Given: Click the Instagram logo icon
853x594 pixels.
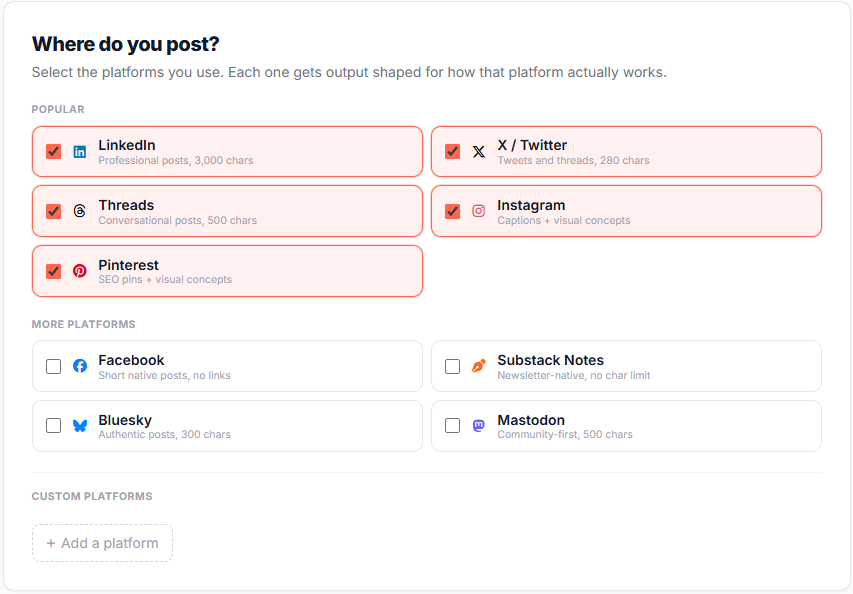Looking at the screenshot, I should (x=478, y=211).
